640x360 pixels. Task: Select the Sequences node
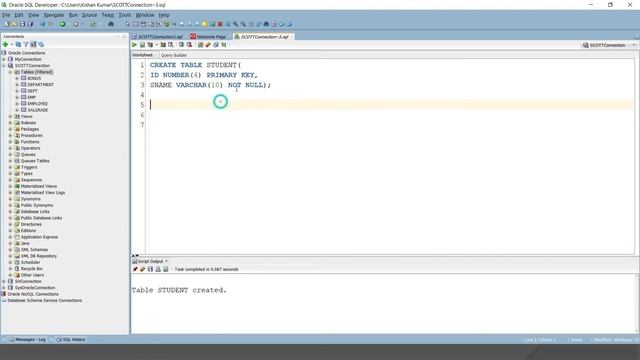(x=31, y=180)
